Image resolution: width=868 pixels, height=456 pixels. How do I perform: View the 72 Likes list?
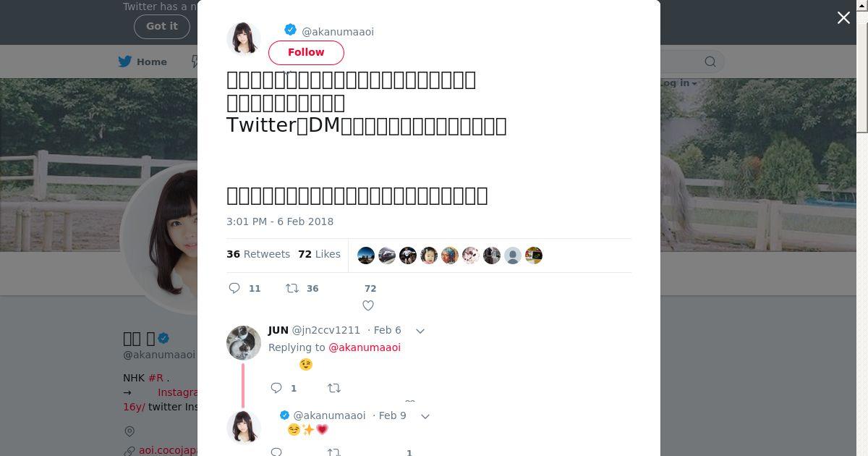319,254
